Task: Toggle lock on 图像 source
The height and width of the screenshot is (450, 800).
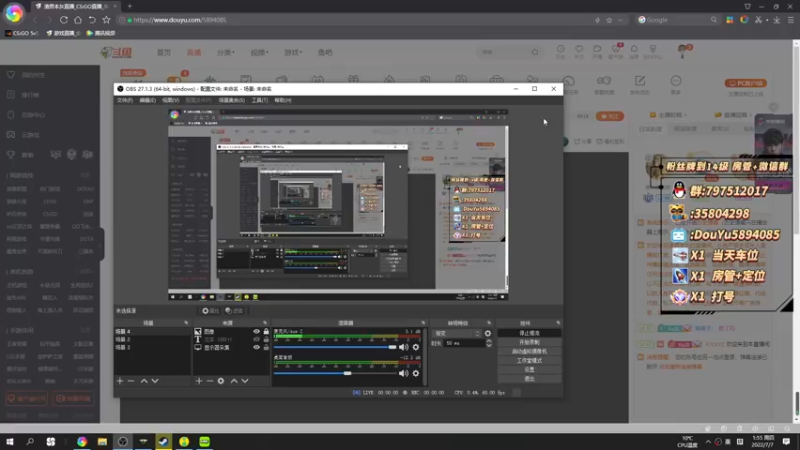Action: pyautogui.click(x=266, y=332)
